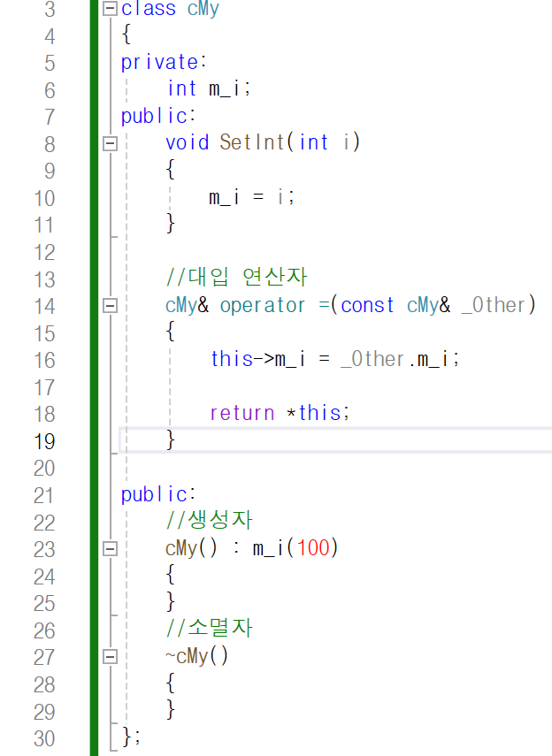The height and width of the screenshot is (756, 552).
Task: Collapse the SetInt function block
Action: [x=110, y=143]
